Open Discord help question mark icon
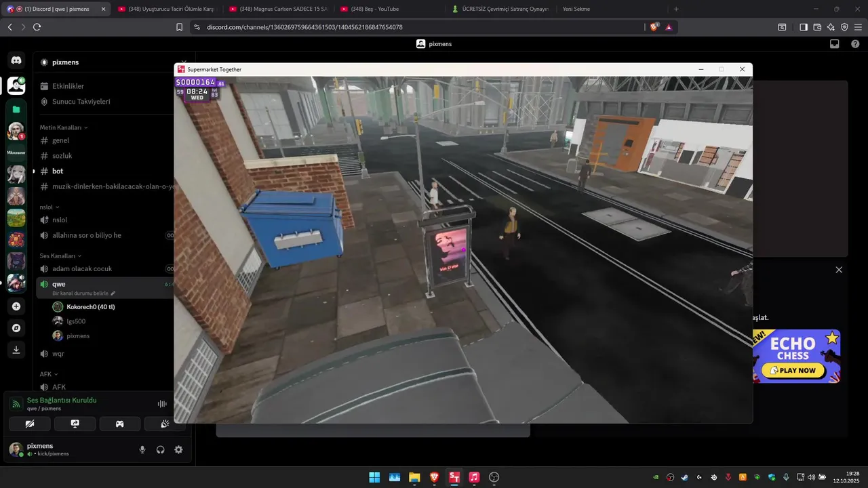The height and width of the screenshot is (488, 868). click(855, 44)
